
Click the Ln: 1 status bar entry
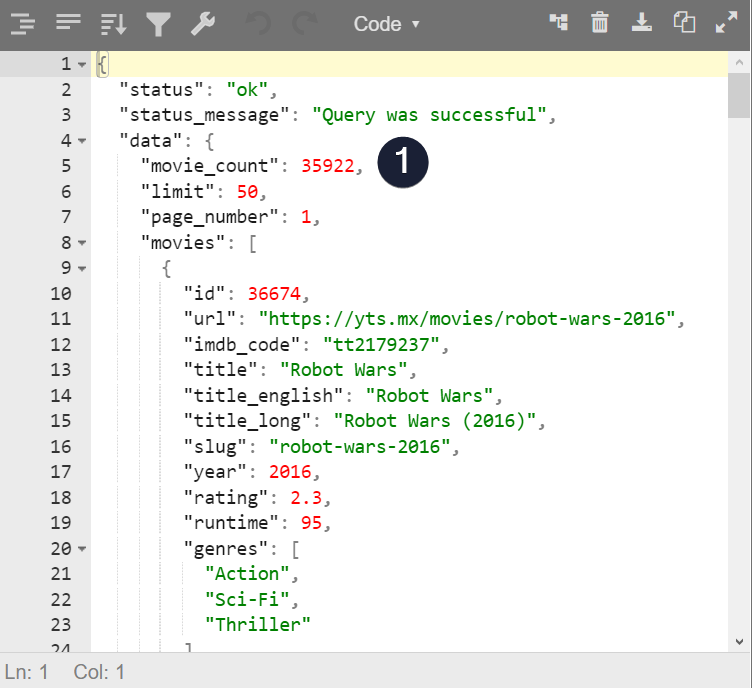point(26,672)
